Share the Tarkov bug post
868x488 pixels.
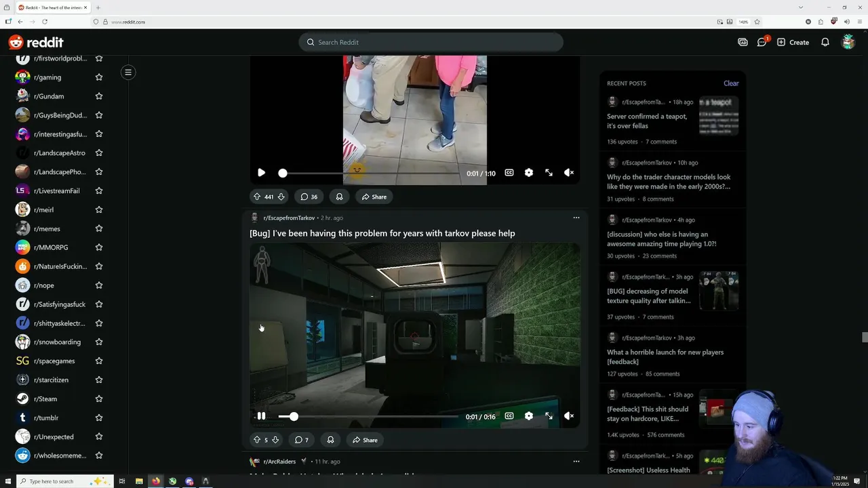coord(366,440)
